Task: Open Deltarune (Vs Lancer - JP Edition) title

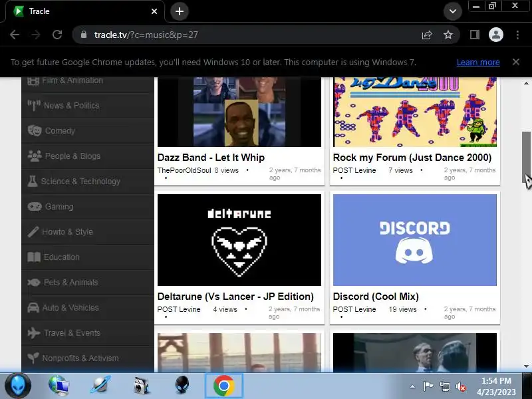Action: click(235, 297)
